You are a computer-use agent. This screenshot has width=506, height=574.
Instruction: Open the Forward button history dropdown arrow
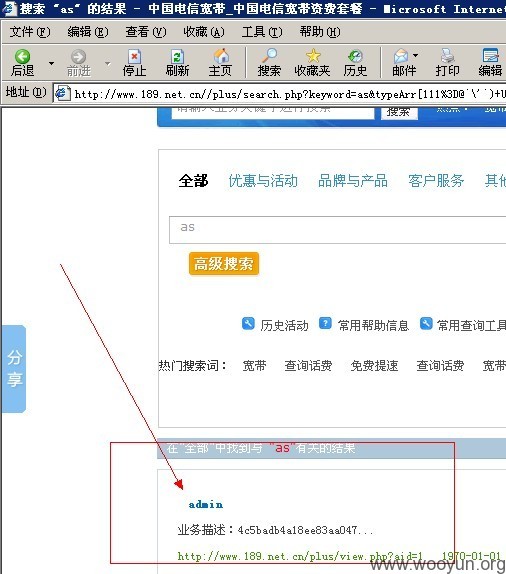click(107, 63)
